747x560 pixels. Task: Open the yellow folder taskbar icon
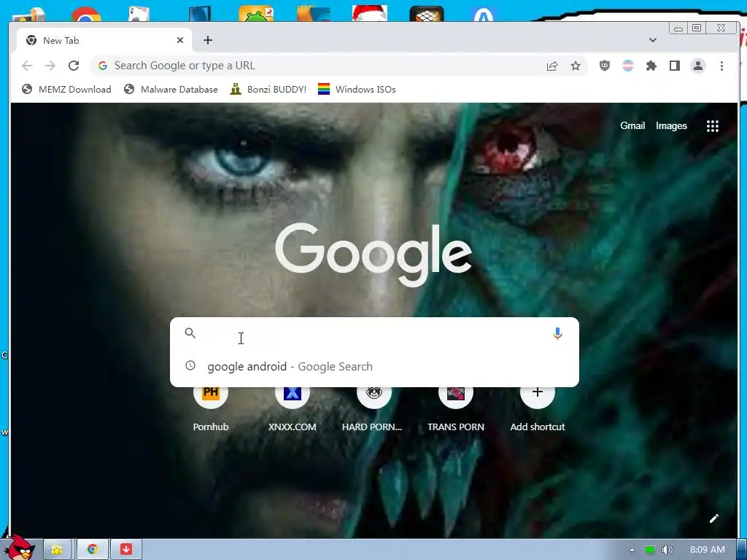coord(57,550)
